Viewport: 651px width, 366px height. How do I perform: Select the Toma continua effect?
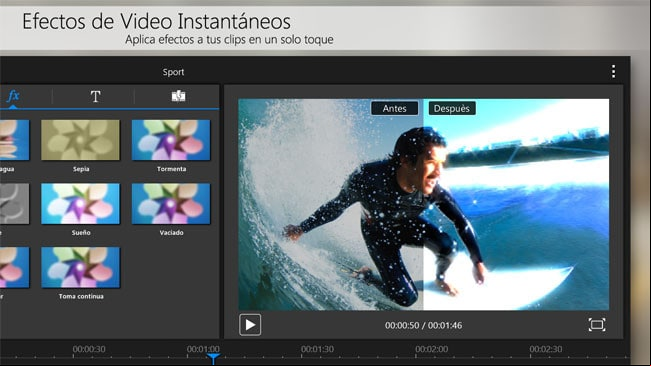click(81, 268)
